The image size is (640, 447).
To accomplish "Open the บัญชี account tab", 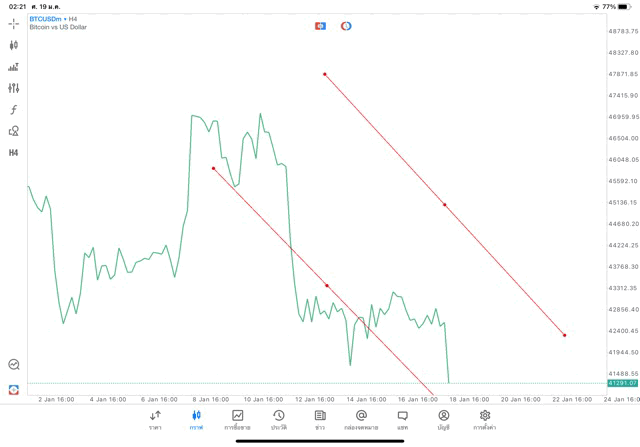I will click(443, 419).
